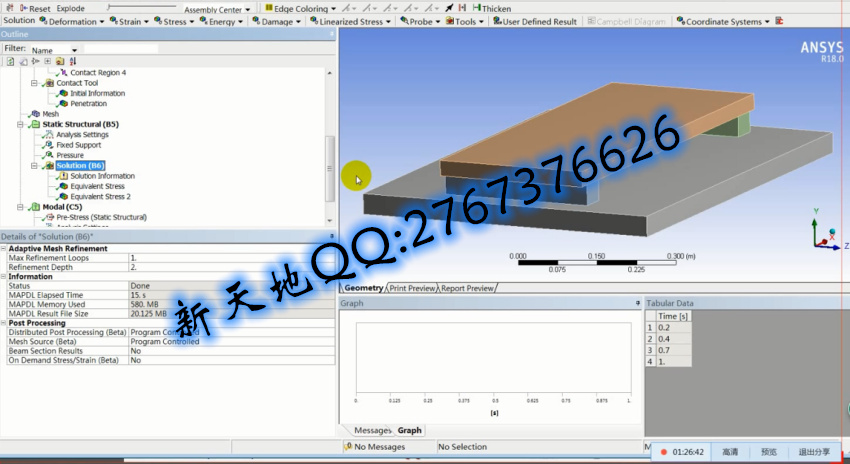
Task: Switch to the Print Preview tab
Action: tap(412, 288)
